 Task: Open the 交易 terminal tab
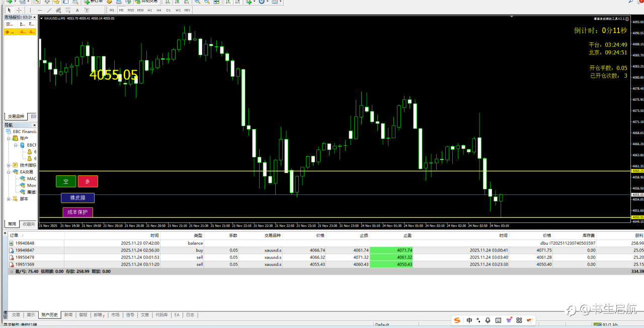pyautogui.click(x=16, y=315)
